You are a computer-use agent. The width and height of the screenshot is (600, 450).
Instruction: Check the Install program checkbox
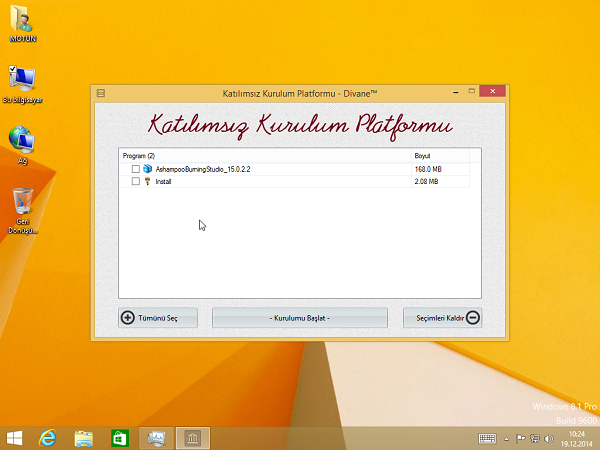(x=135, y=181)
